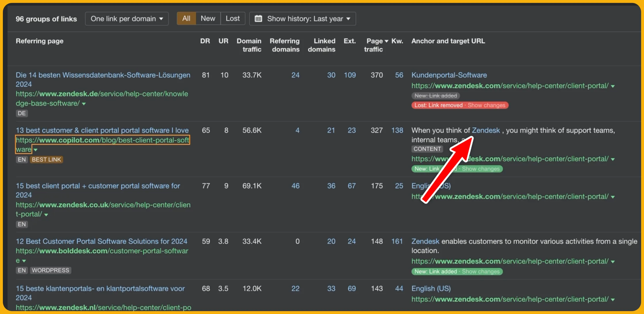Click the Zendesk anchor in copilot row
The height and width of the screenshot is (314, 644).
pos(486,130)
